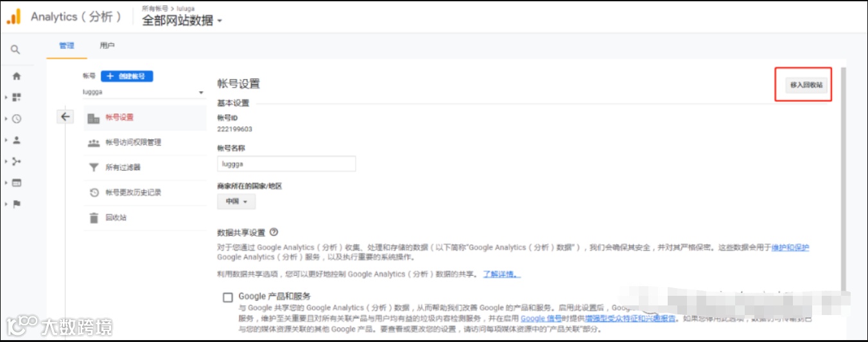
Task: Open the 中国 country dropdown
Action: click(x=236, y=201)
